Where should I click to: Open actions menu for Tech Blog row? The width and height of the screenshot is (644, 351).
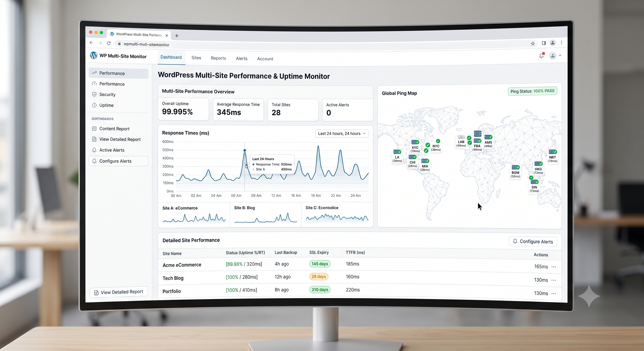click(554, 280)
